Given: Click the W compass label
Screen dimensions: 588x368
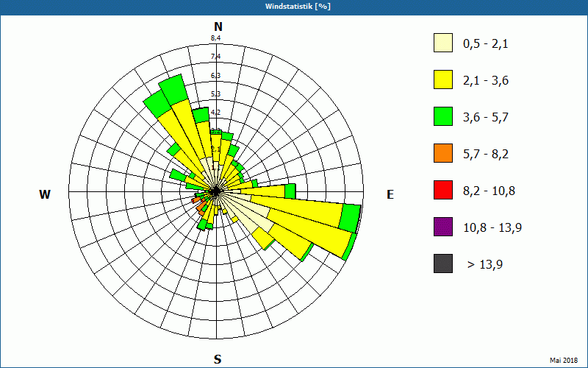Looking at the screenshot, I should pos(45,194).
